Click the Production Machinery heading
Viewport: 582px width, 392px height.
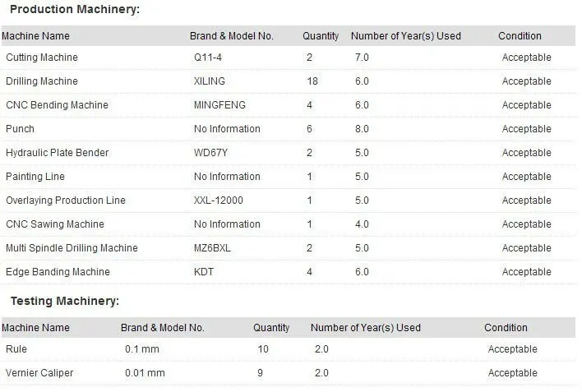pos(74,10)
